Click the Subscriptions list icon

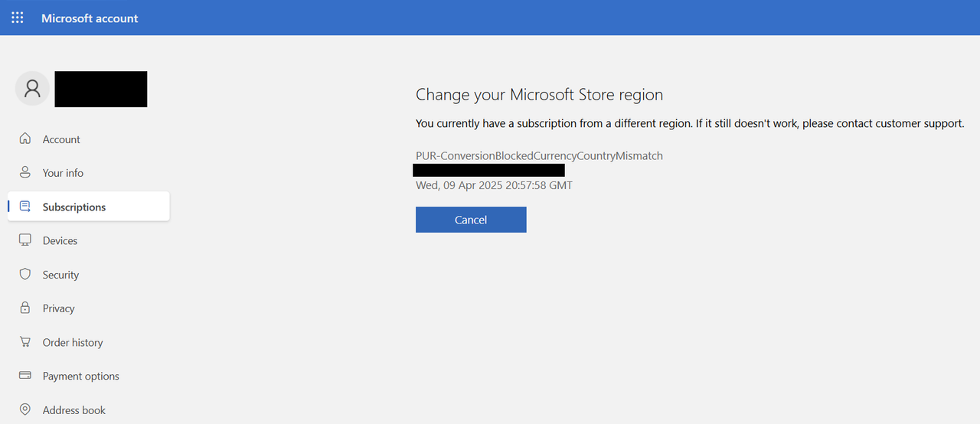25,207
